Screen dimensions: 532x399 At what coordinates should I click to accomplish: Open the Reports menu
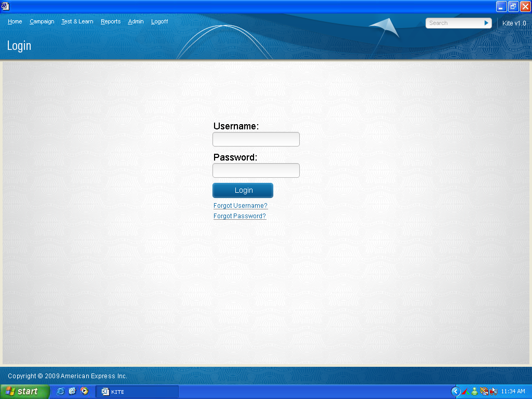point(111,21)
